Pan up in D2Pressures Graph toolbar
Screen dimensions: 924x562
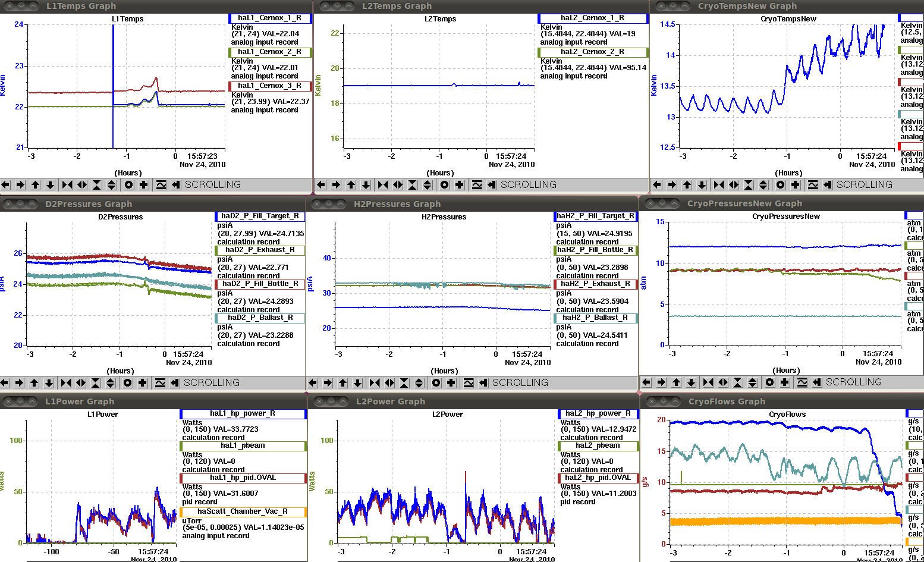pyautogui.click(x=34, y=383)
